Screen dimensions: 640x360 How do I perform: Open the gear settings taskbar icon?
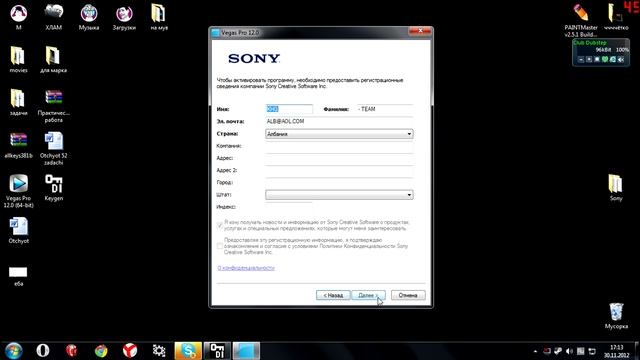[159, 351]
